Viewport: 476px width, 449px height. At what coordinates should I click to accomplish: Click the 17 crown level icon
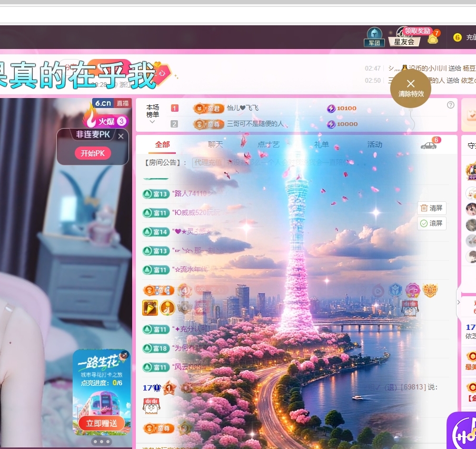[152, 388]
